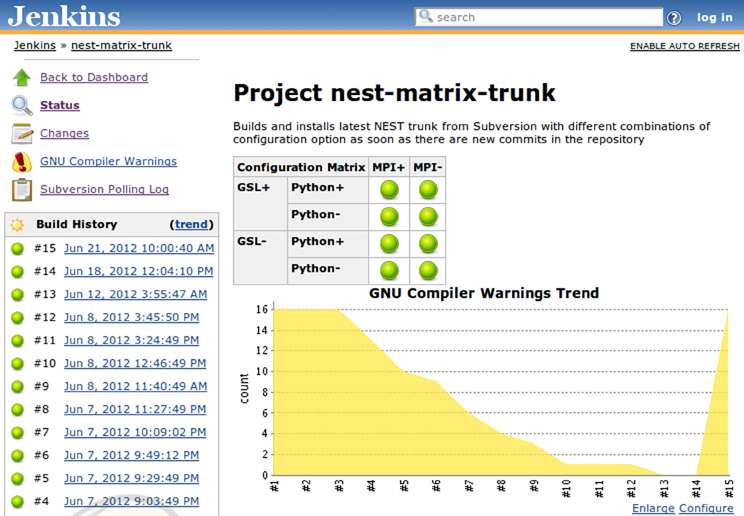
Task: Click the green up arrow dashboard icon
Action: (x=22, y=77)
